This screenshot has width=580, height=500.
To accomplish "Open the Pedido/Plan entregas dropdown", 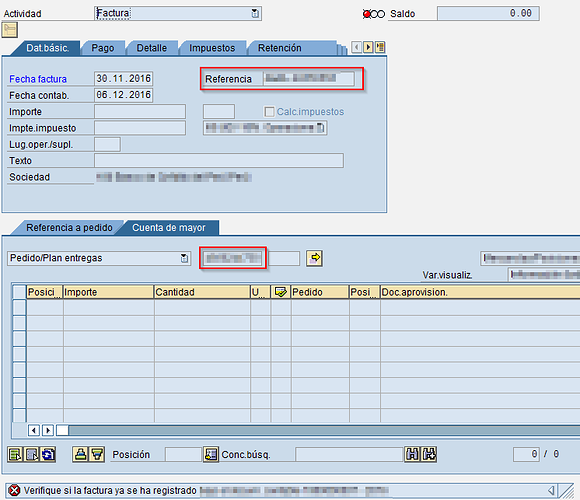I will [184, 258].
